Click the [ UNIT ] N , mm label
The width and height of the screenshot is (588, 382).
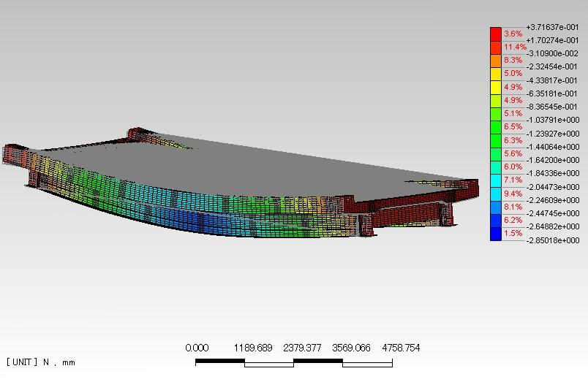[x=41, y=362]
